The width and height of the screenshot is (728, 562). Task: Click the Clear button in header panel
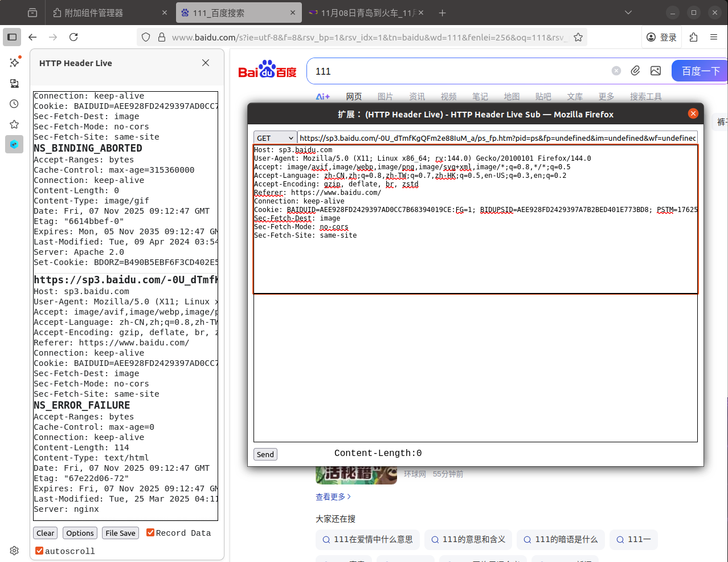(x=46, y=533)
